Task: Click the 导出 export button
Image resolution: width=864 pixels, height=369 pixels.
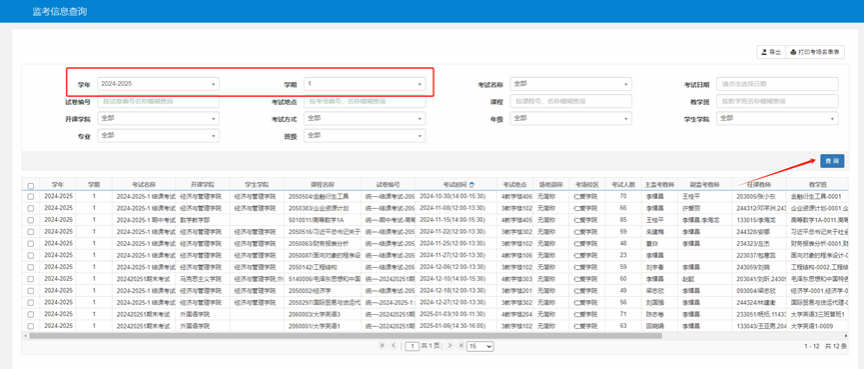Action: point(770,52)
